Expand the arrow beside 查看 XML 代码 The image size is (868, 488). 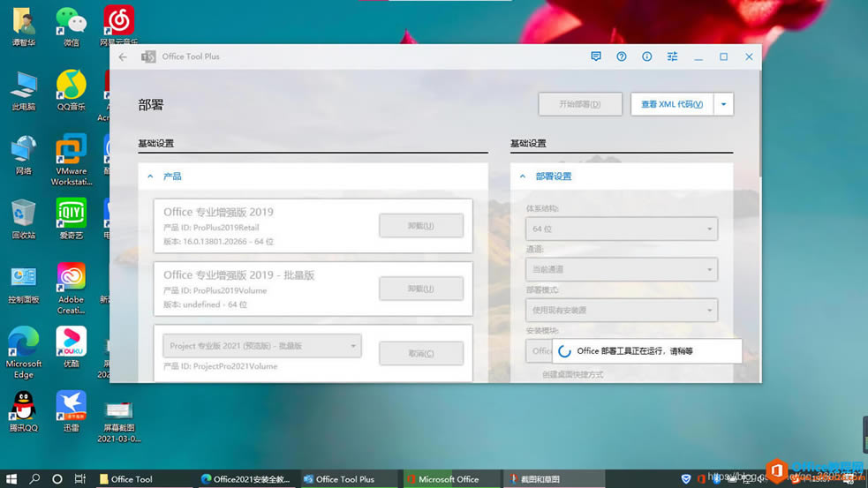click(x=723, y=104)
